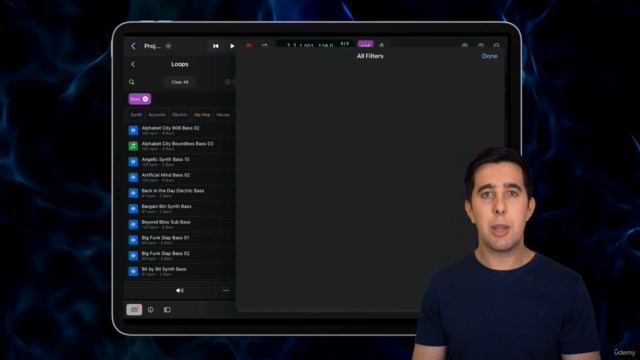Toggle the purple count-in button
Image resolution: width=640 pixels, height=360 pixels.
365,44
